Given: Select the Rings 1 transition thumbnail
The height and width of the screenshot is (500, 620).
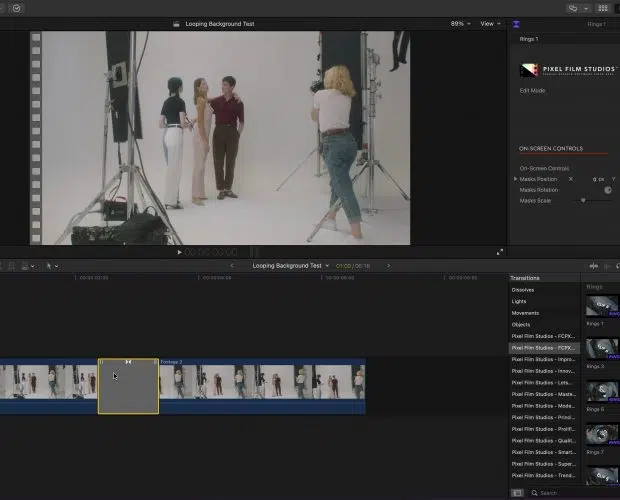Looking at the screenshot, I should point(602,306).
